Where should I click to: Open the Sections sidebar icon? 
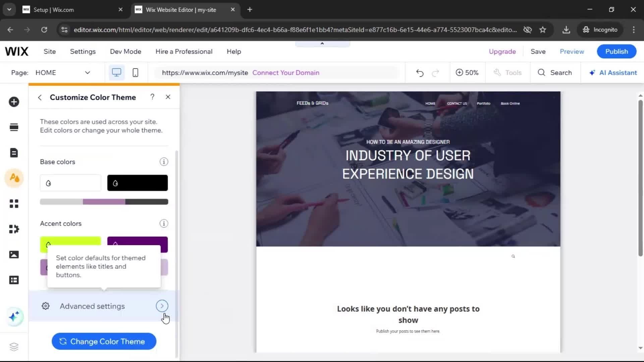click(14, 127)
